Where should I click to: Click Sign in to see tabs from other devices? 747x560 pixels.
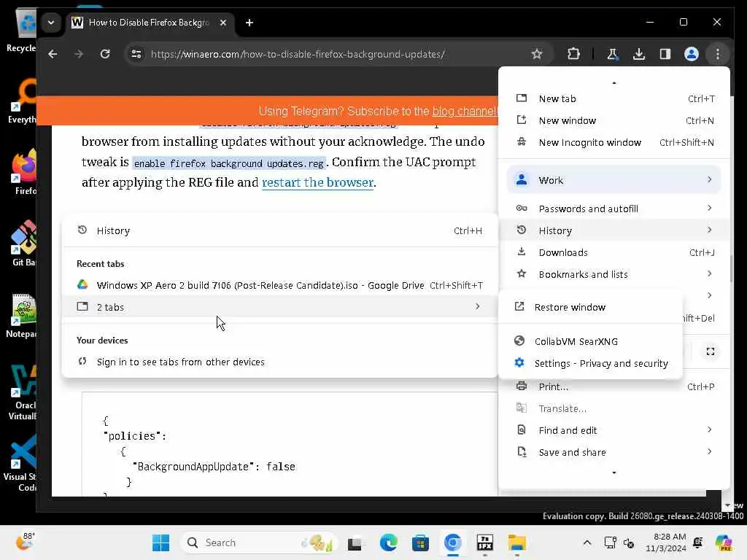click(x=280, y=362)
